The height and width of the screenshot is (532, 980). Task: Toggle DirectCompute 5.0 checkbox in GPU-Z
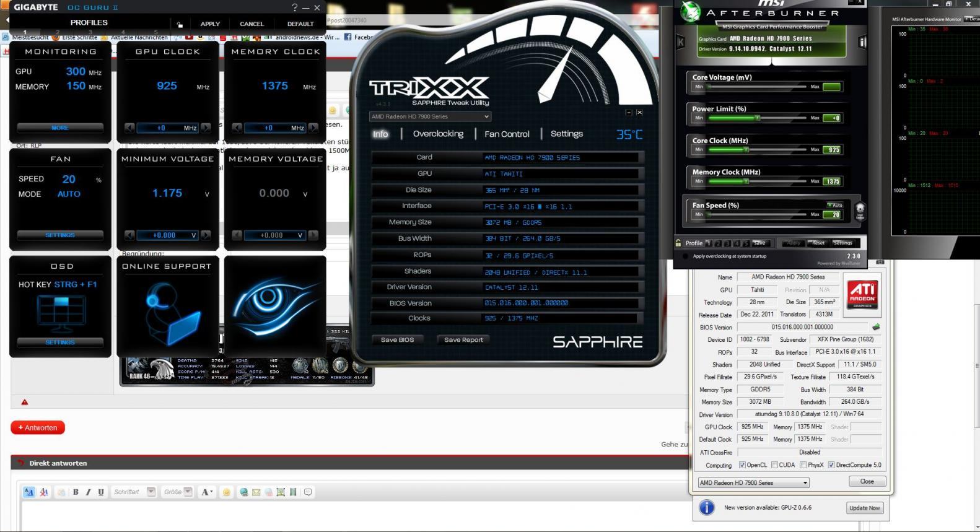point(831,465)
